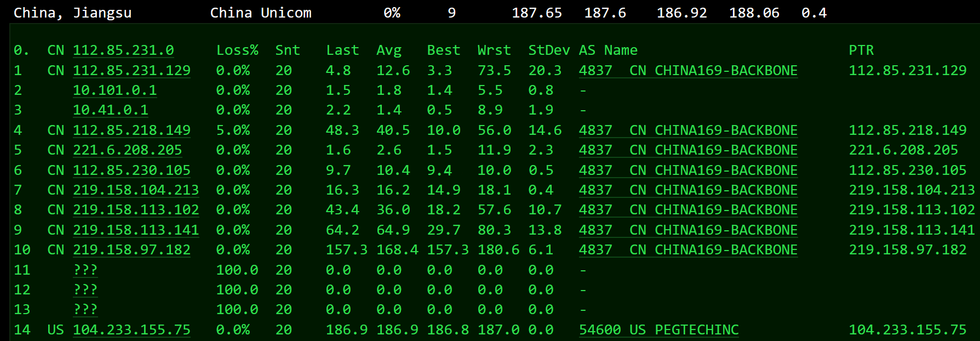Open AS 54600 US PEGTECHINC link
Viewport: 980px width, 341px height.
tap(659, 330)
